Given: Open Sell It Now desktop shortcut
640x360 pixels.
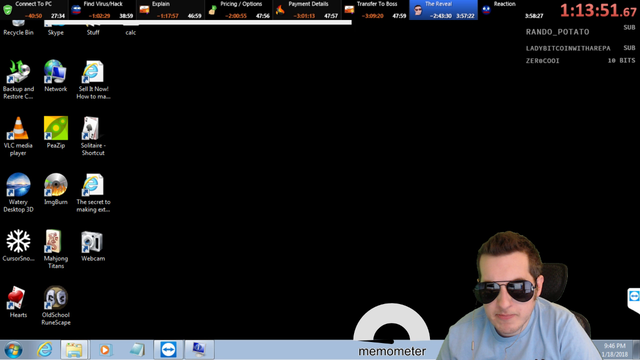Looking at the screenshot, I should (93, 80).
